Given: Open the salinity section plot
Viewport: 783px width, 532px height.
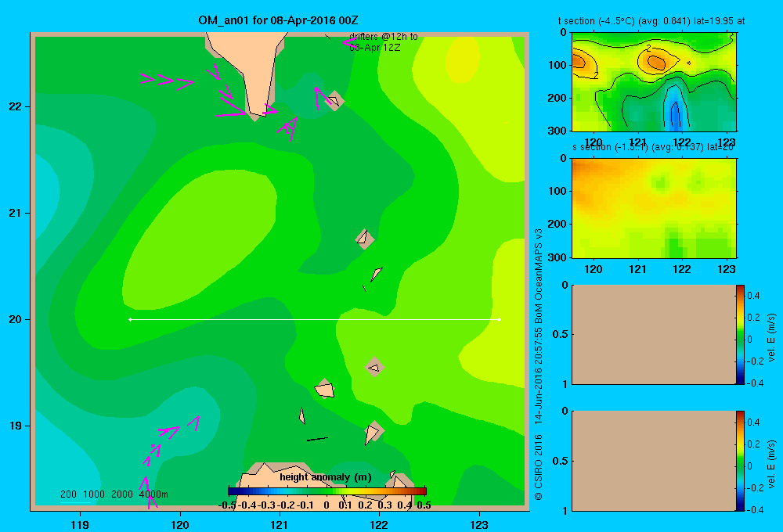Looking at the screenshot, I should (x=654, y=208).
